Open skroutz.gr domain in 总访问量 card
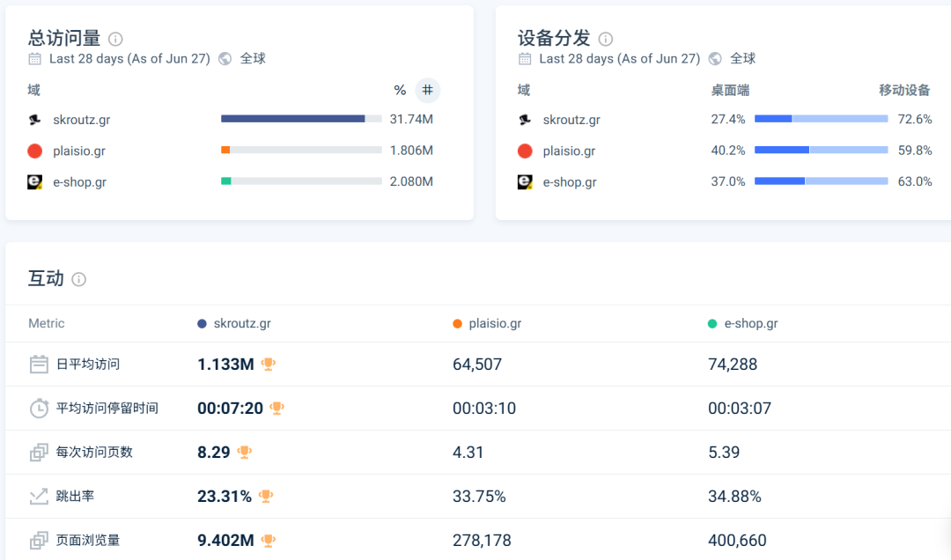 pos(82,120)
